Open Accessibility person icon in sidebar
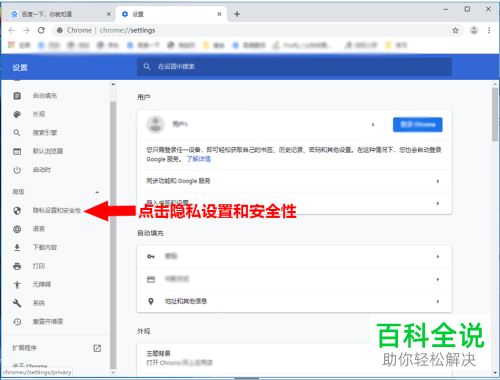This screenshot has width=500, height=380. click(x=17, y=284)
